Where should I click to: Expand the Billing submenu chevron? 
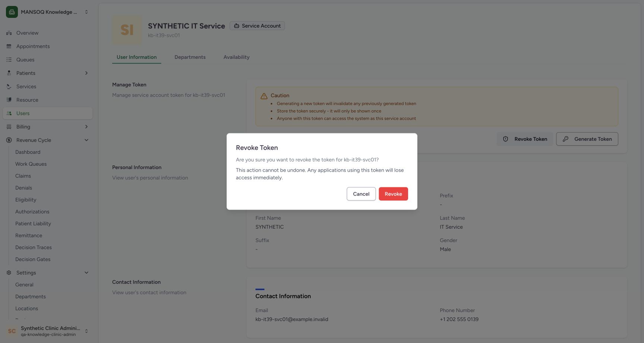(x=86, y=127)
